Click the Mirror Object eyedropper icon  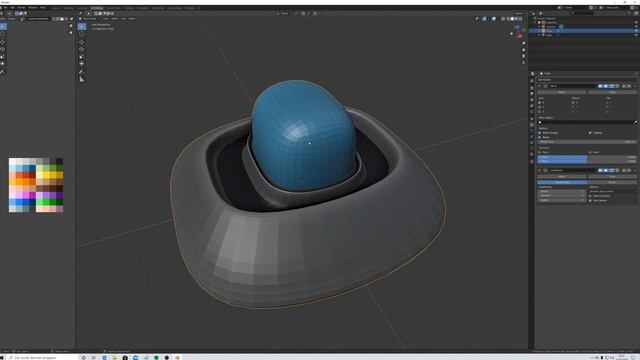click(x=636, y=122)
